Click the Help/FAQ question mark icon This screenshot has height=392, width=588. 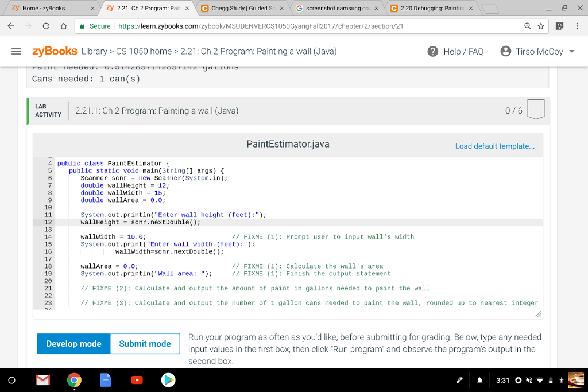coord(434,51)
